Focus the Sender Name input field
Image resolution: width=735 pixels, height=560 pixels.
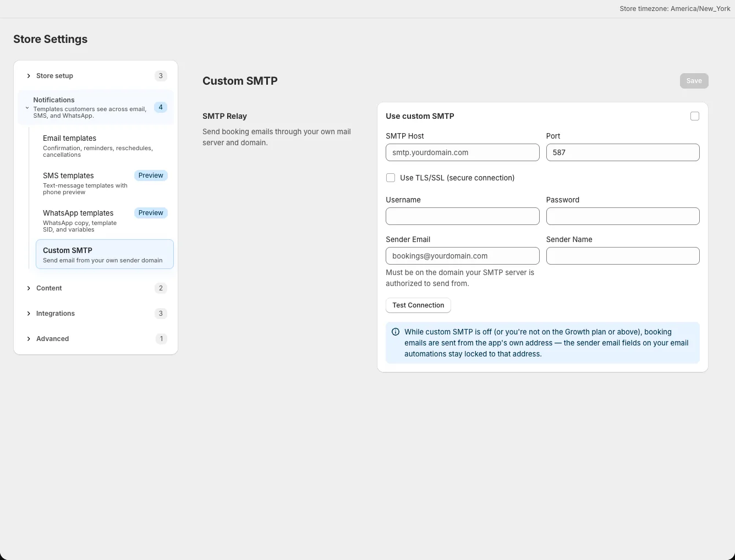623,256
